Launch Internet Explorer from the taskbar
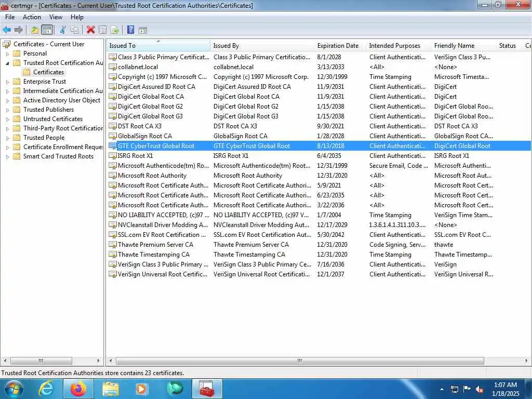Image resolution: width=532 pixels, height=399 pixels. click(46, 389)
